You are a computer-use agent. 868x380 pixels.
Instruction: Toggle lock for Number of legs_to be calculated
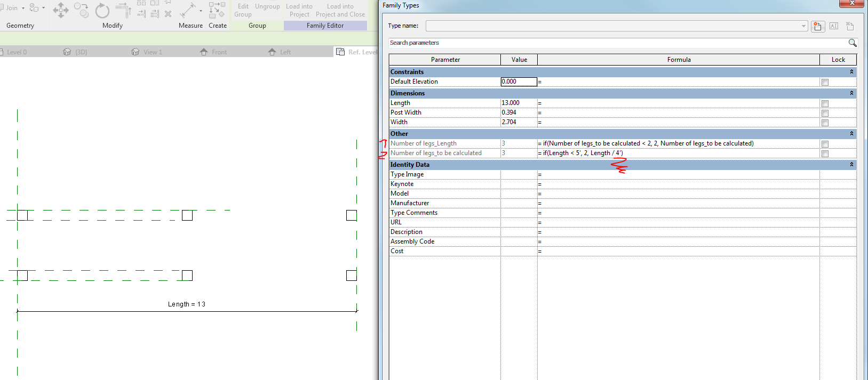pyautogui.click(x=825, y=153)
